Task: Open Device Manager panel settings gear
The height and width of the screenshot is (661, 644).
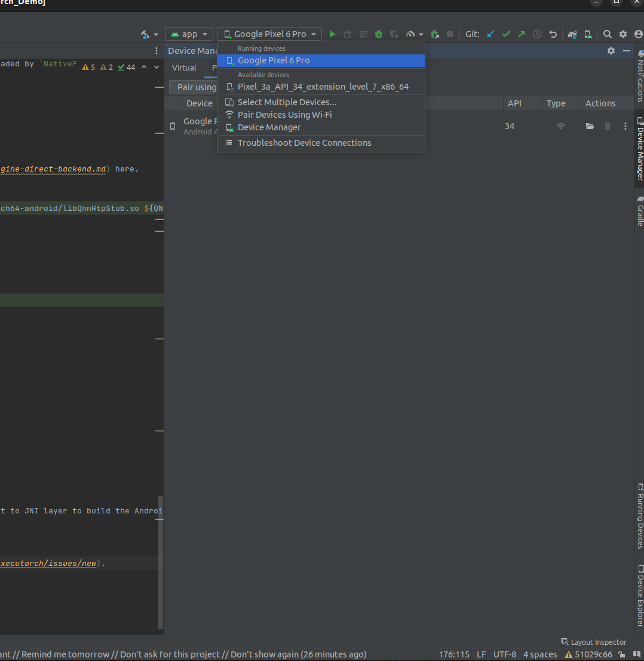Action: point(611,51)
